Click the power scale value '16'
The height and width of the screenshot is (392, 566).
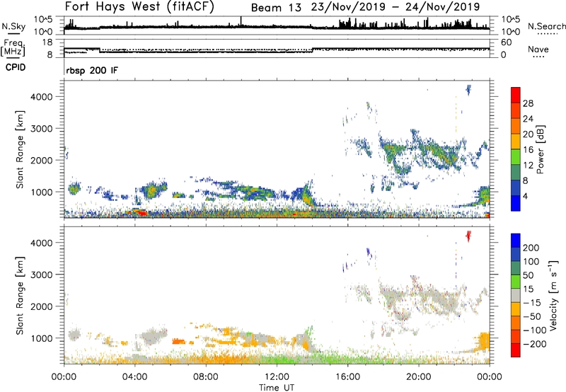point(528,150)
